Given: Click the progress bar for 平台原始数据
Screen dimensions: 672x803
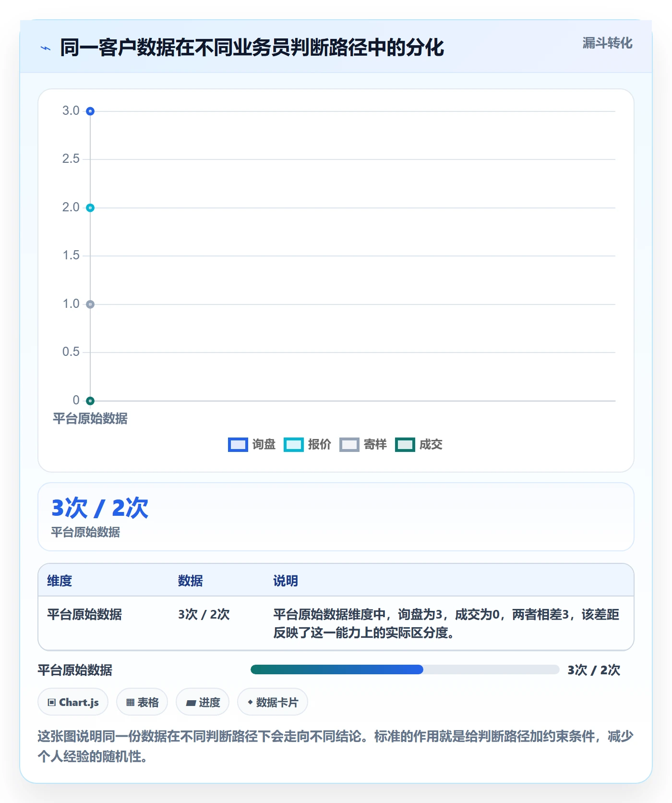Looking at the screenshot, I should point(405,669).
